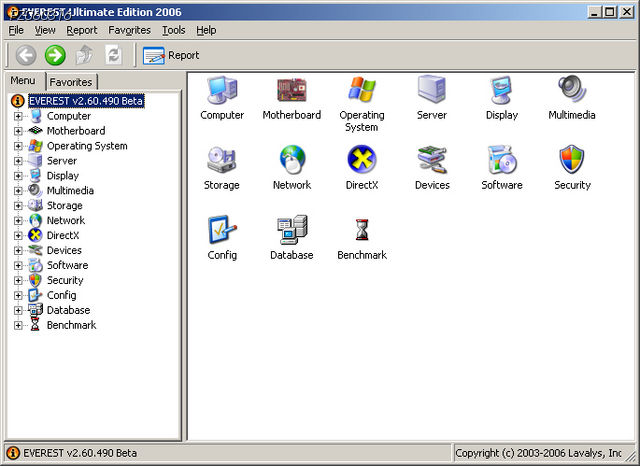Expand the Server tree node
Viewport: 640px width, 466px height.
coord(18,161)
